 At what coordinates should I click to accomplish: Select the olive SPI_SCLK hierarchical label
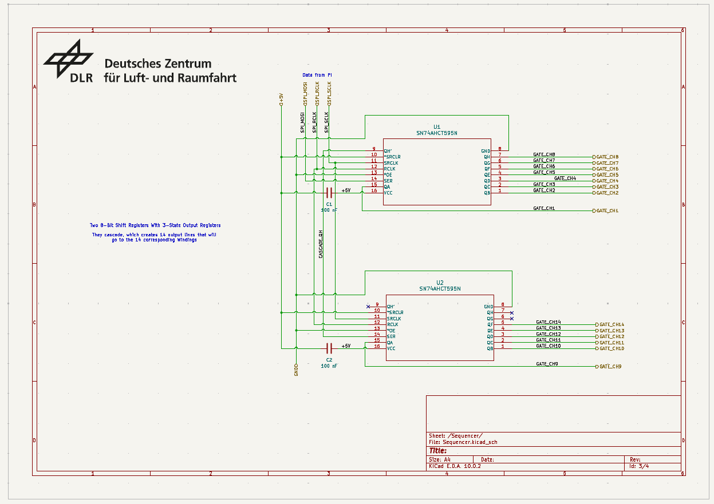point(329,94)
